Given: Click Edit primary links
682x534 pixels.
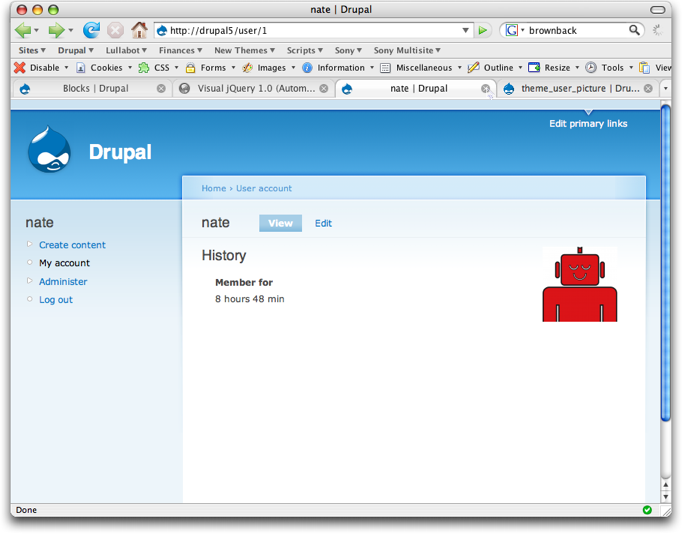Looking at the screenshot, I should pyautogui.click(x=588, y=123).
